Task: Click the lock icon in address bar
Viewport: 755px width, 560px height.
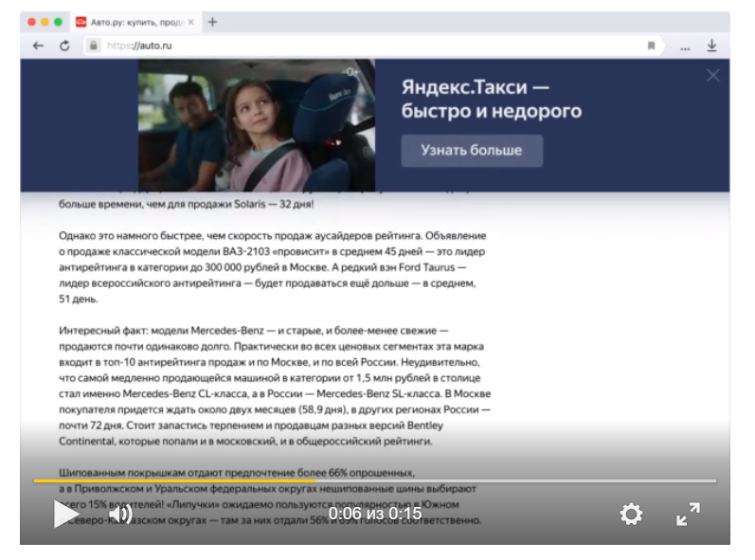Action: pos(94,45)
